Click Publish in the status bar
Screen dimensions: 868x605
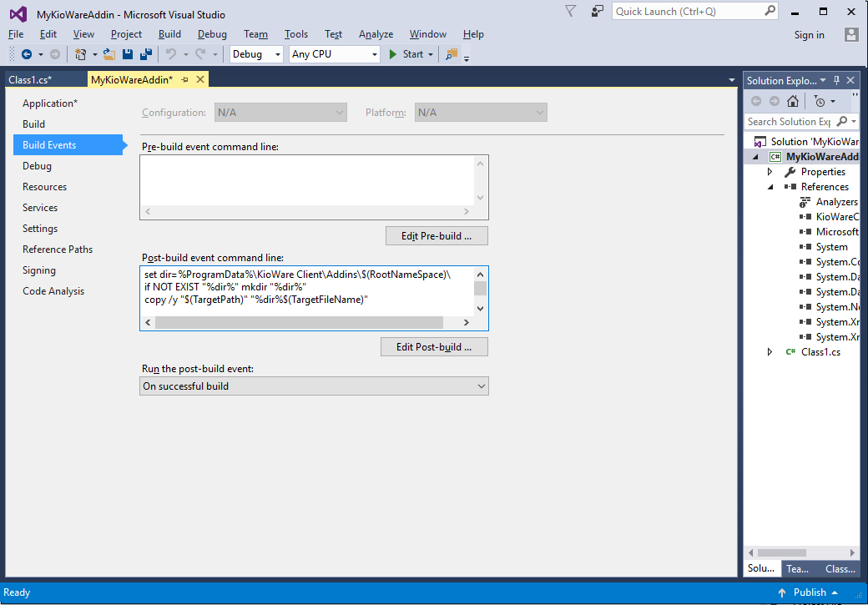click(809, 592)
